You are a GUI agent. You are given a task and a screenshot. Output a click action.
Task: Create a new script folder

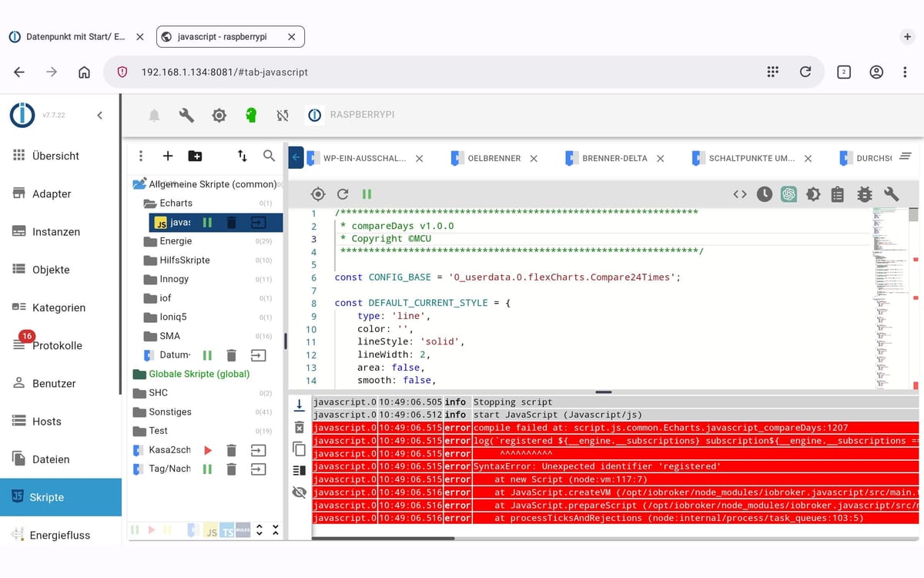coord(195,156)
